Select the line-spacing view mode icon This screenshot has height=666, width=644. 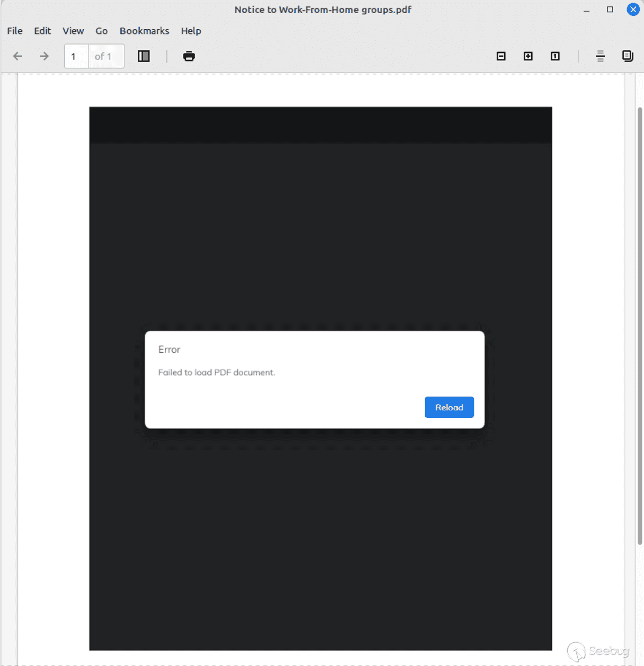[x=601, y=56]
